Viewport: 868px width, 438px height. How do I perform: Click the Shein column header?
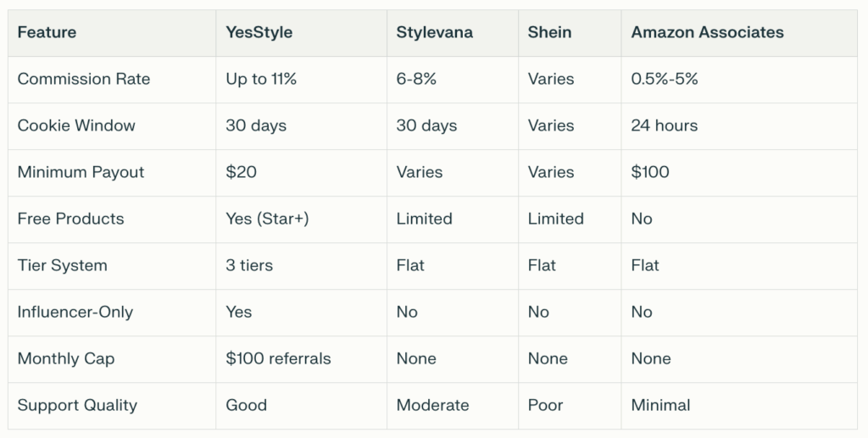pyautogui.click(x=549, y=32)
